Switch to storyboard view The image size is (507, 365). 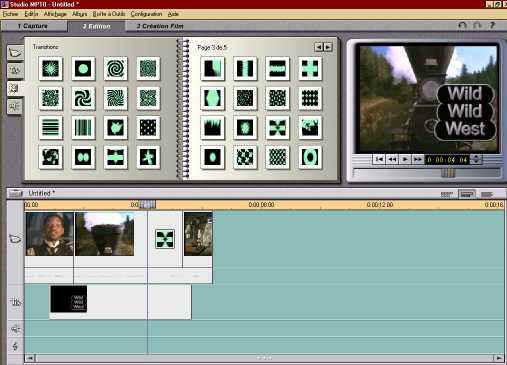447,194
